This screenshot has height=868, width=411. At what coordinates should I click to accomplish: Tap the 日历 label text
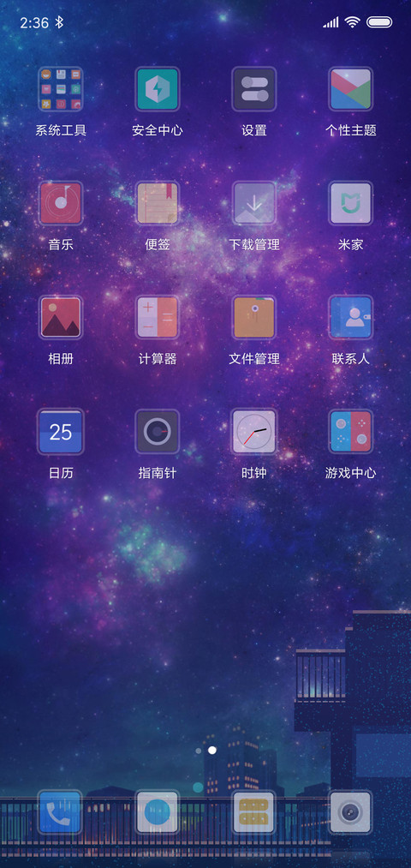tap(61, 473)
